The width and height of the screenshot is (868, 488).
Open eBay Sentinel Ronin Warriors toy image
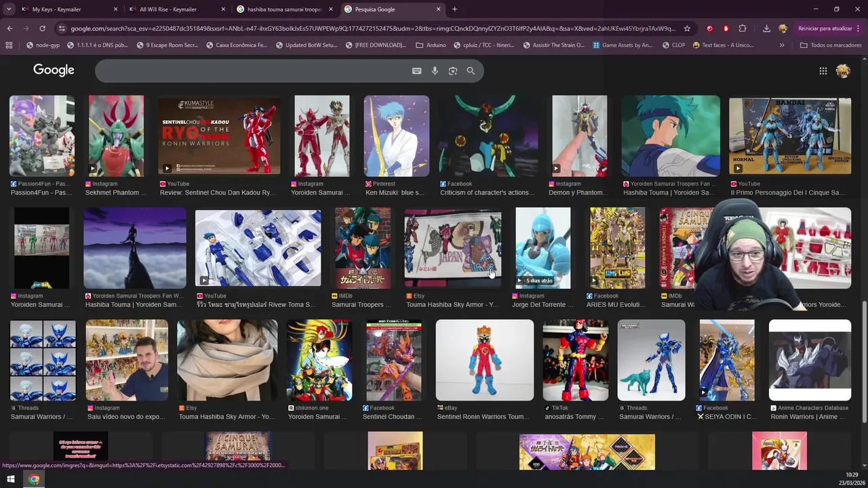(x=485, y=360)
